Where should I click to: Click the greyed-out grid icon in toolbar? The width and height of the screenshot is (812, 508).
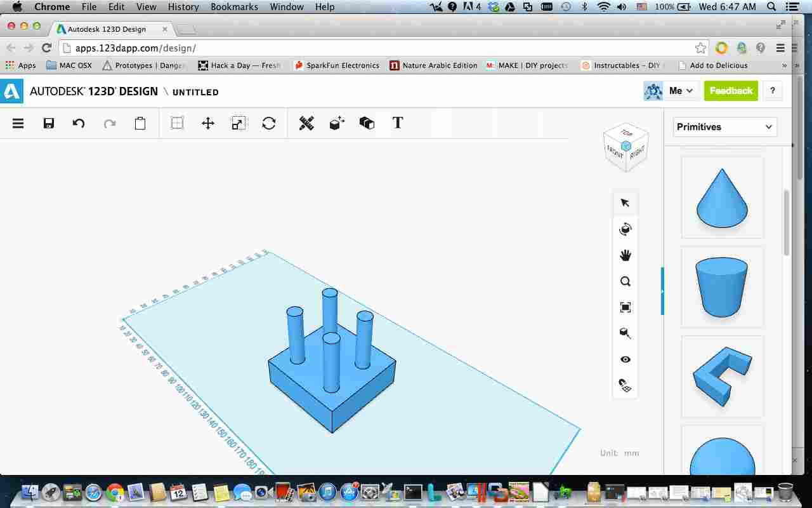point(177,123)
